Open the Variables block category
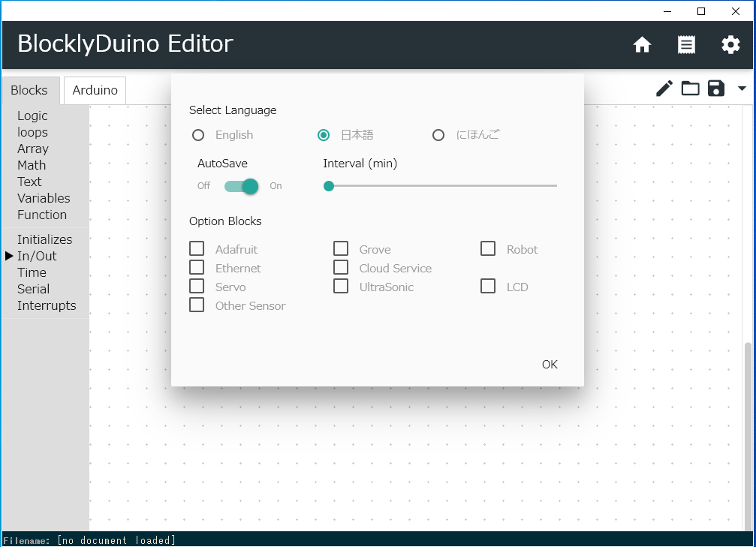The width and height of the screenshot is (756, 547). (44, 198)
